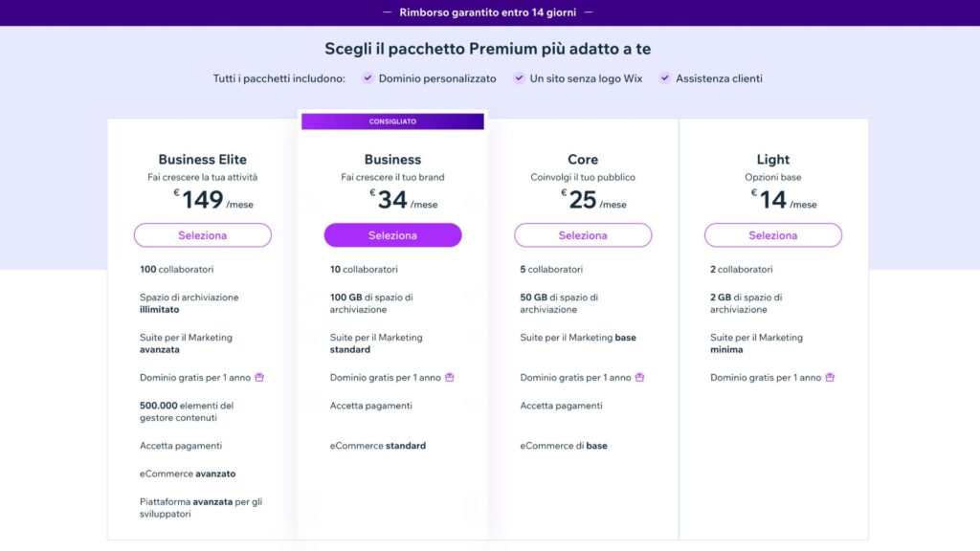
Task: Click the Core plan title
Action: [583, 160]
